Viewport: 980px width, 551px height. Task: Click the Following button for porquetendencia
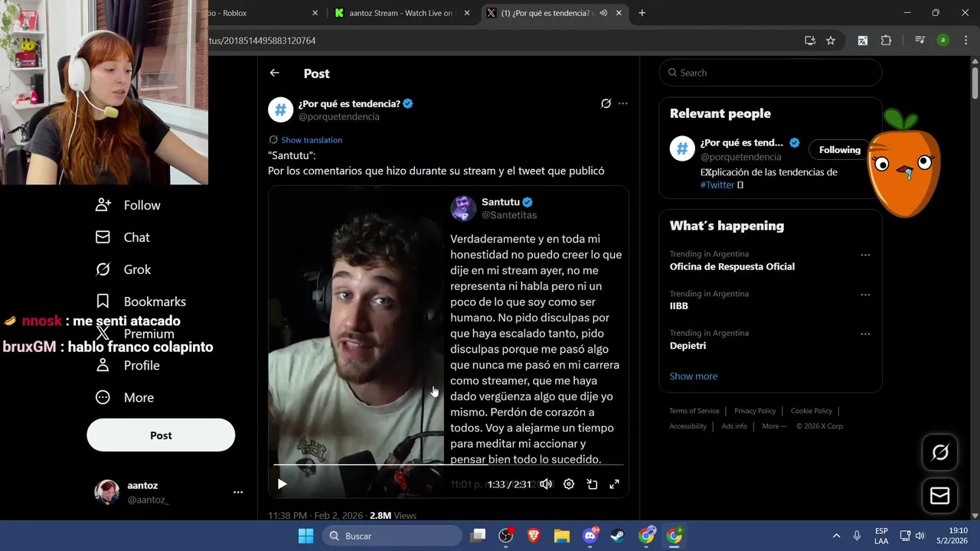(839, 150)
